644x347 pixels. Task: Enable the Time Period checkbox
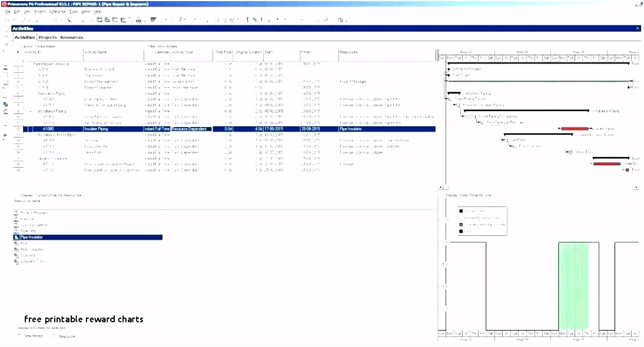click(x=20, y=336)
